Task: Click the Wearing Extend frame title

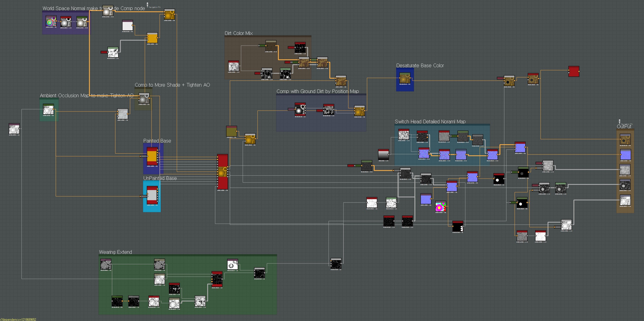Action: [x=115, y=252]
